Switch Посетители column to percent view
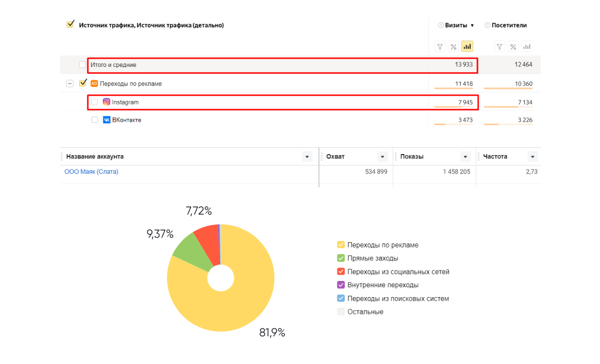Image resolution: width=600 pixels, height=364 pixels. coord(513,47)
